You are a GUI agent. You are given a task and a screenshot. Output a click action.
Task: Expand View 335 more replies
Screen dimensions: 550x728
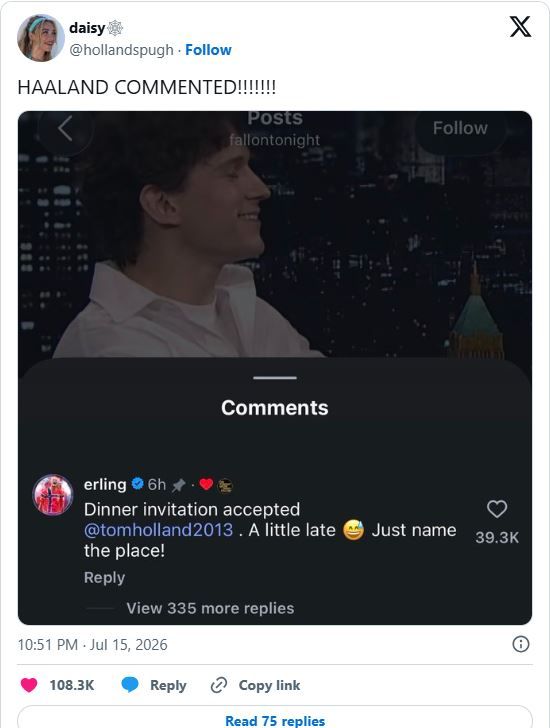click(210, 608)
